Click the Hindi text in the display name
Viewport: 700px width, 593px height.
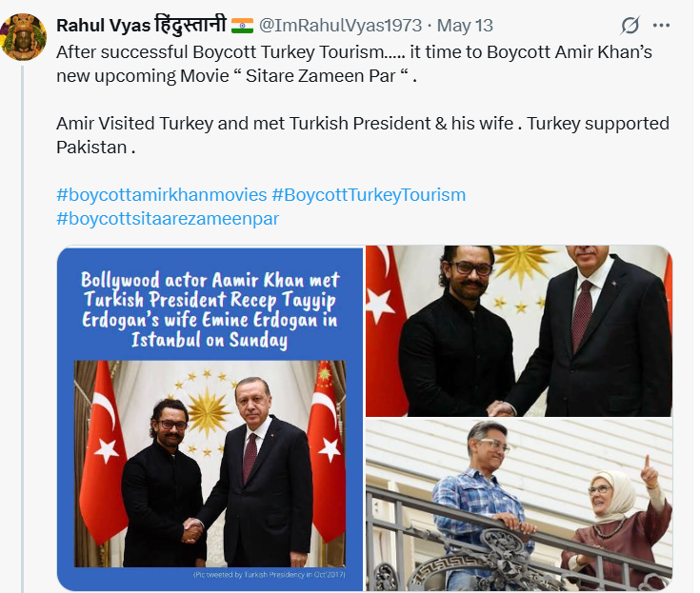(x=190, y=25)
